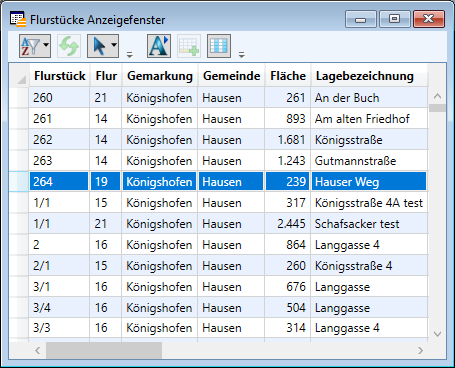Select the cell 'Schafsacker test'
The width and height of the screenshot is (455, 368).
(369, 224)
